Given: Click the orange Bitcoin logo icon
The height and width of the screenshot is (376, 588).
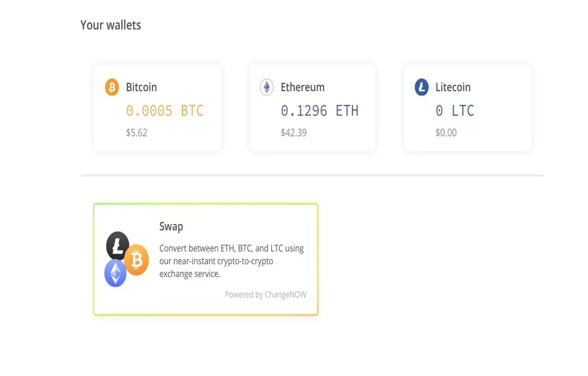Looking at the screenshot, I should [112, 88].
